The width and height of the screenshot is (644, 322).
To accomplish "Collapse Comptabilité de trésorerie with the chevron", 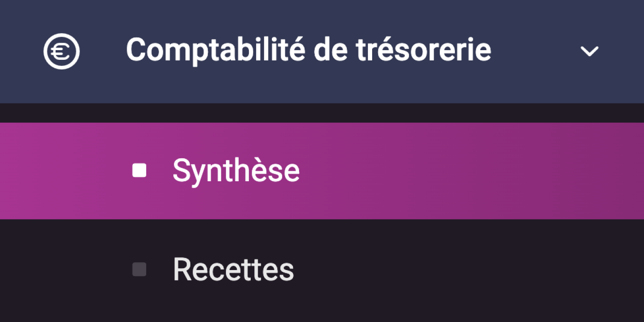I will tap(589, 52).
